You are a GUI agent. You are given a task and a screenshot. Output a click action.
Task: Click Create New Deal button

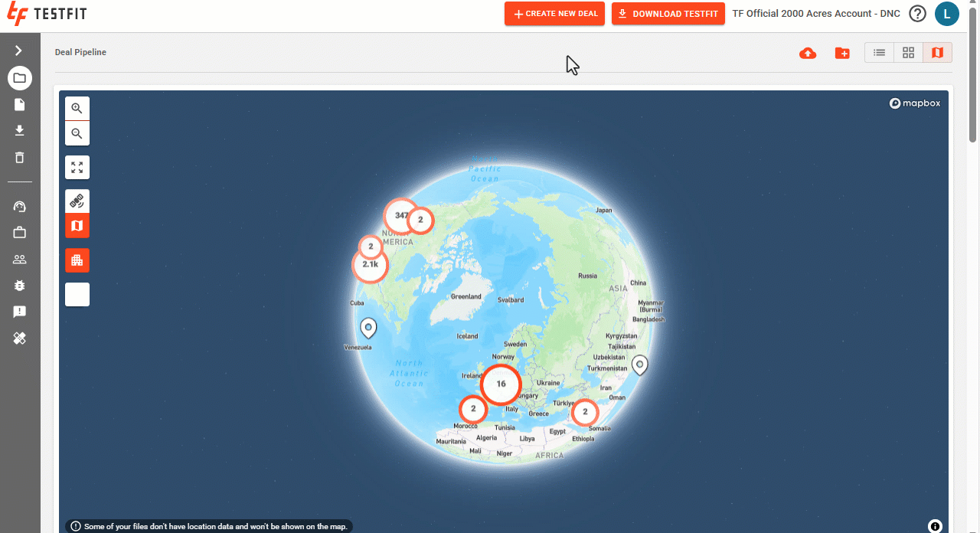click(x=555, y=14)
